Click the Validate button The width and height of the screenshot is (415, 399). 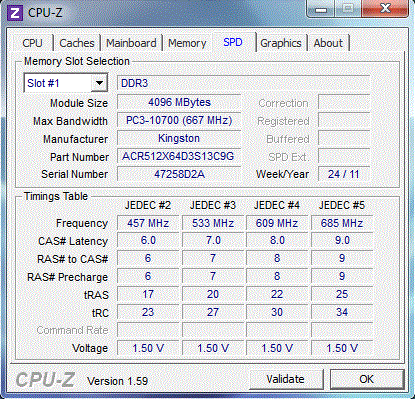[x=286, y=379]
